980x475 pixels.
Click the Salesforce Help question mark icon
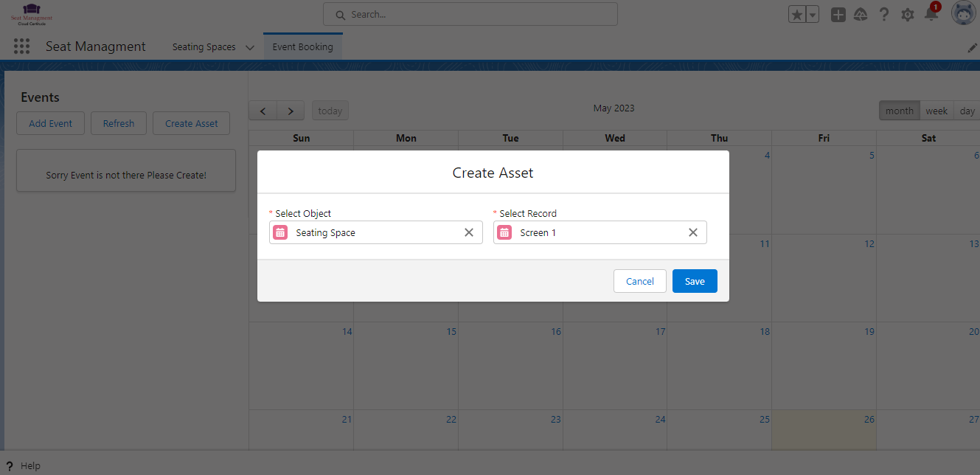(884, 15)
